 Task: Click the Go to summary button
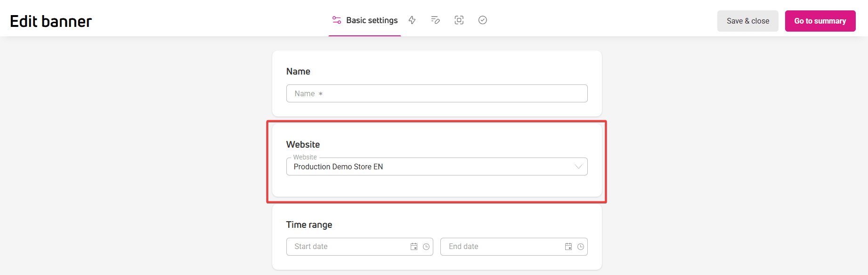point(820,21)
